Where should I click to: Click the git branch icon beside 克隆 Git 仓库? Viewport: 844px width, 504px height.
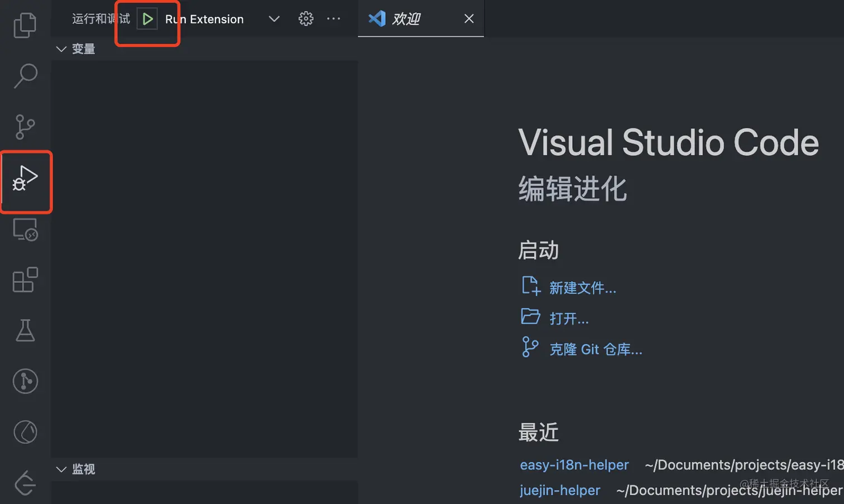tap(530, 347)
